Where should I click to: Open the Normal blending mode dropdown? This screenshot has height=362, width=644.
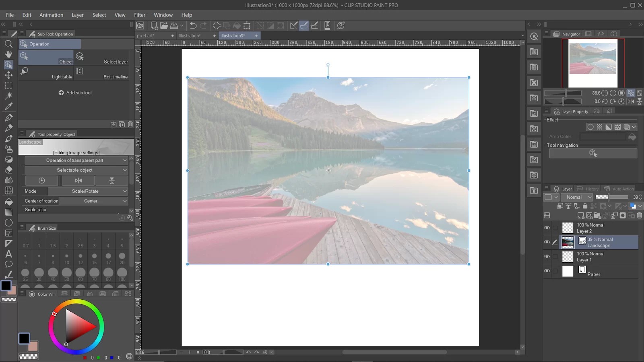tap(577, 197)
